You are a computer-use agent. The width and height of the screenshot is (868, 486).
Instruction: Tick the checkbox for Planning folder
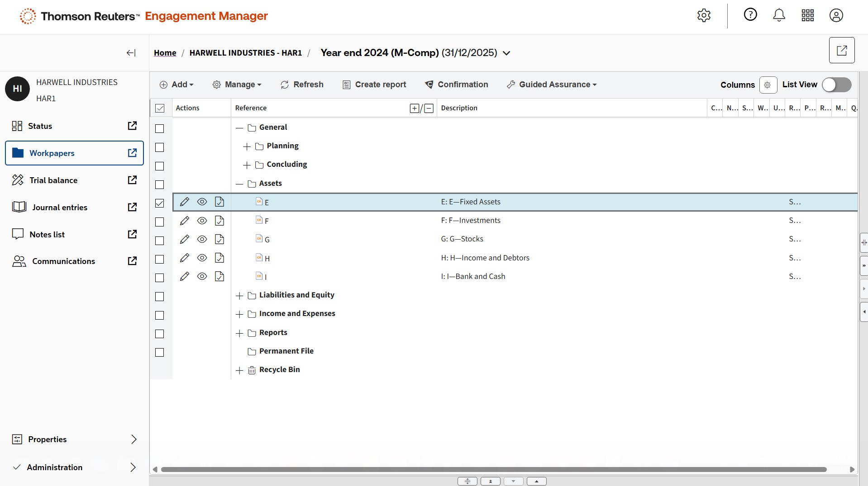159,147
